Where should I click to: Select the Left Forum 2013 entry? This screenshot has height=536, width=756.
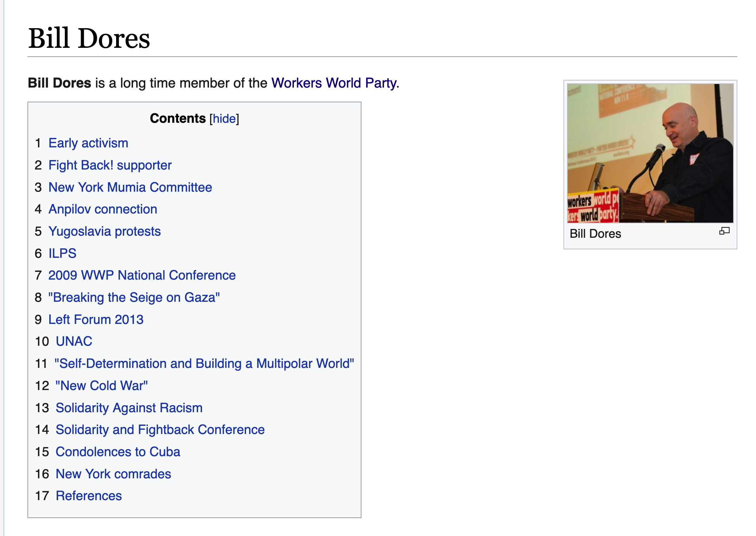click(x=96, y=320)
